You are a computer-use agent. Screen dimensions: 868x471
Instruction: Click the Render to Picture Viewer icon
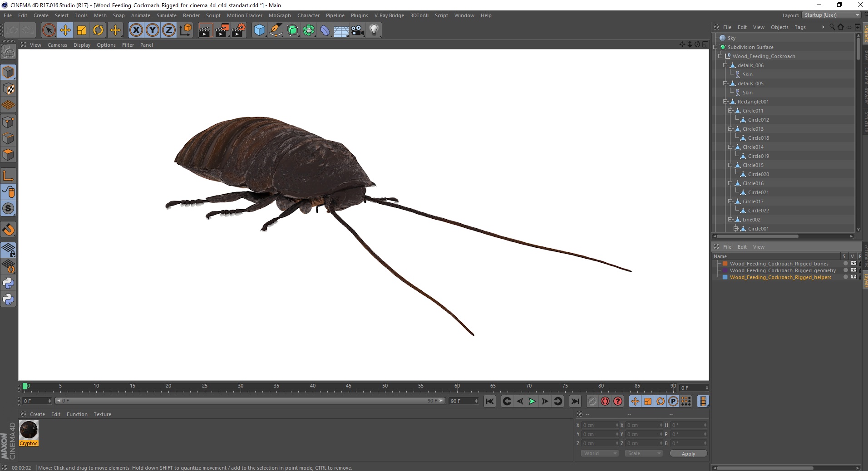(x=222, y=30)
